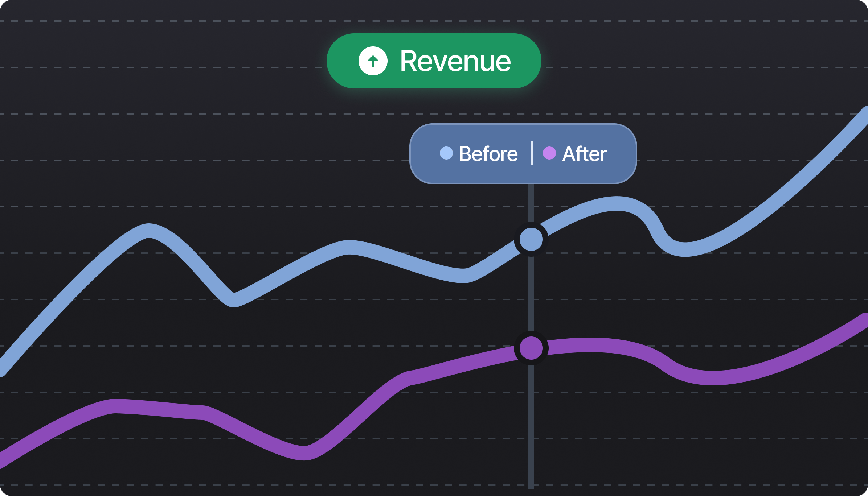The image size is (868, 496).
Task: Click the crosshair line between the two markers
Action: pyautogui.click(x=531, y=294)
